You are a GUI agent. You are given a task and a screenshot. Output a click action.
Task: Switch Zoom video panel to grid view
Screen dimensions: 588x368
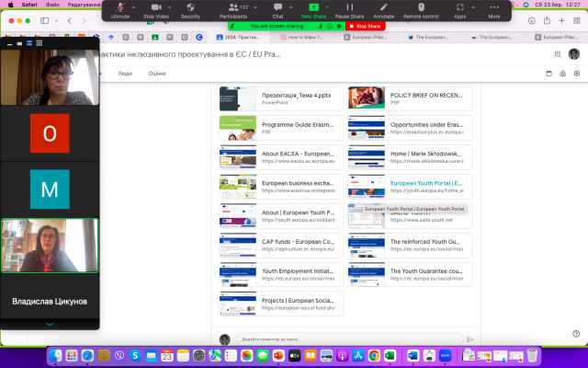tap(39, 43)
